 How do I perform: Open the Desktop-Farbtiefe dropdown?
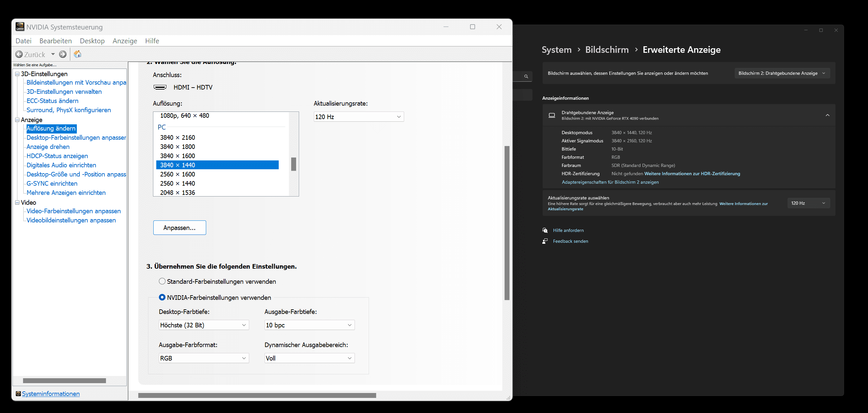pyautogui.click(x=204, y=325)
